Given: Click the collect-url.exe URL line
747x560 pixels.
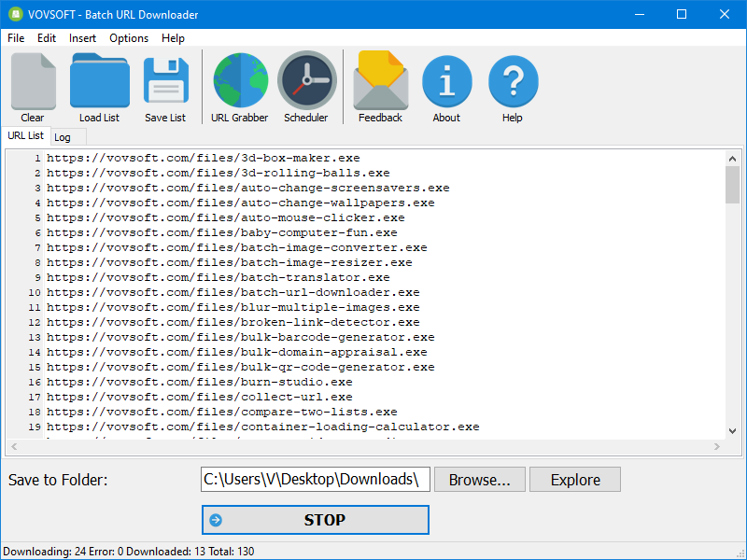Looking at the screenshot, I should click(x=200, y=397).
